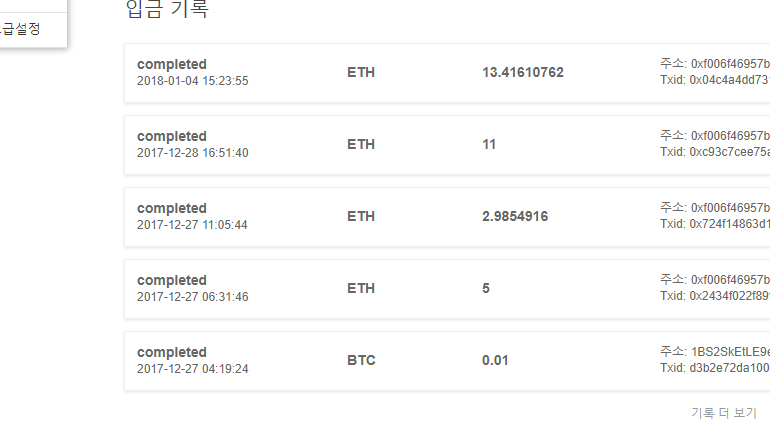Click the 2018-01-04 15:23:55 timestamp
Screen dimensions: 770x431
click(192, 81)
